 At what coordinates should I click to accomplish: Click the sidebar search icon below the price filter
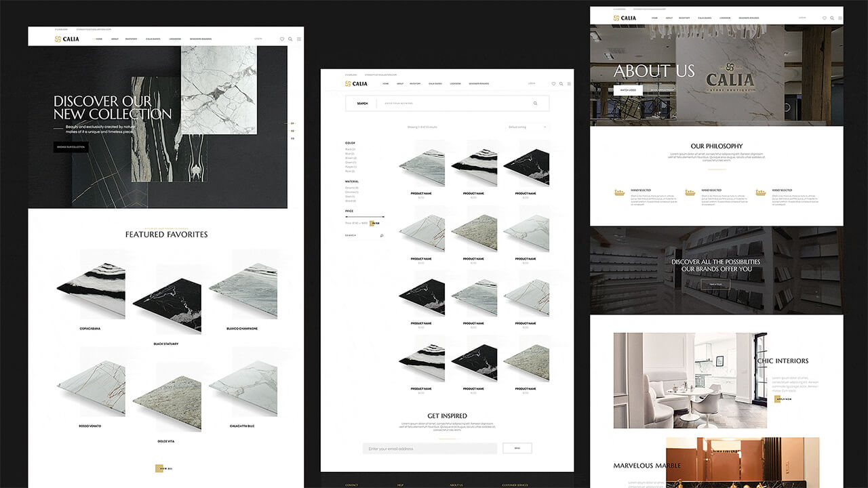click(x=382, y=236)
